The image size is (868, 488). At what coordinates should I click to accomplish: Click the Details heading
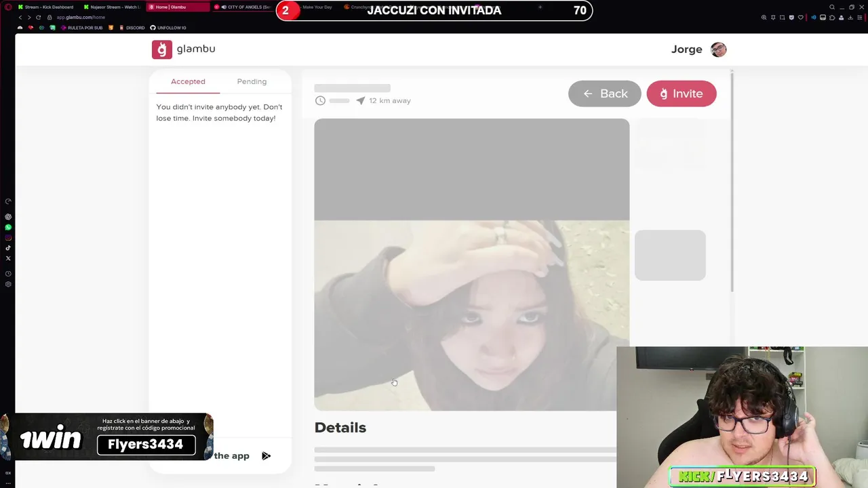click(x=340, y=428)
